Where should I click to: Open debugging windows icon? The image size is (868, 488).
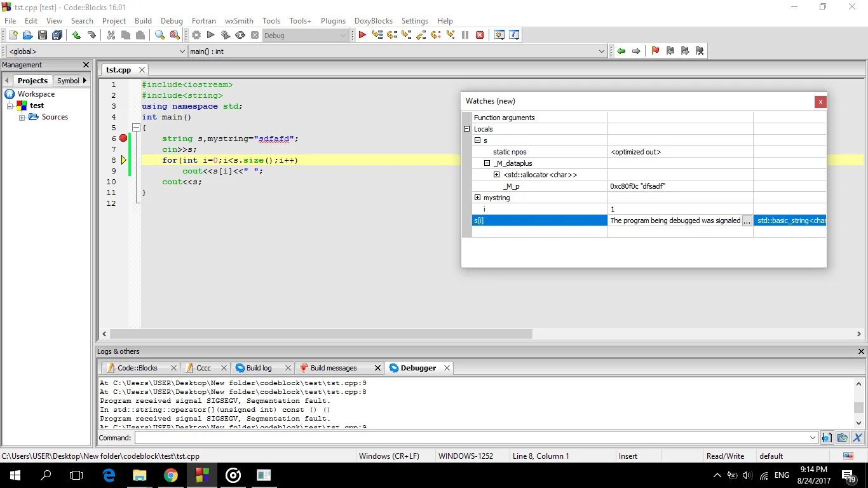coord(499,36)
